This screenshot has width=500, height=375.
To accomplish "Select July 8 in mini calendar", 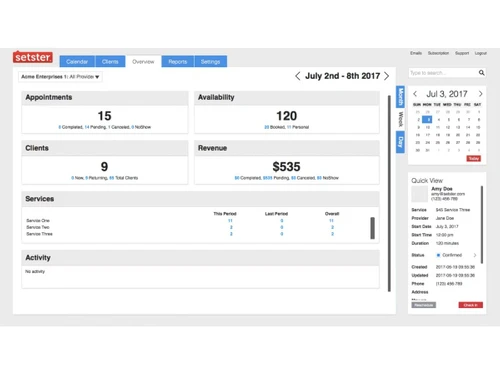I will click(x=478, y=119).
